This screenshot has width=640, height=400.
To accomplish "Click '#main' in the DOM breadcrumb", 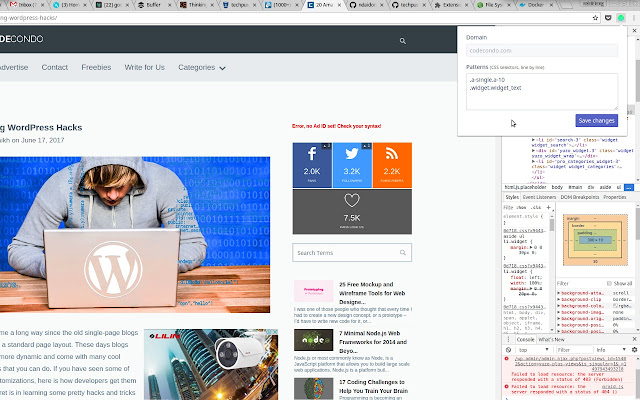I will click(x=575, y=187).
